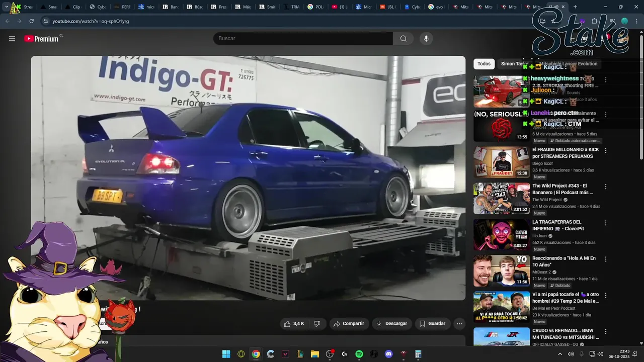Dislike the video

click(317, 324)
